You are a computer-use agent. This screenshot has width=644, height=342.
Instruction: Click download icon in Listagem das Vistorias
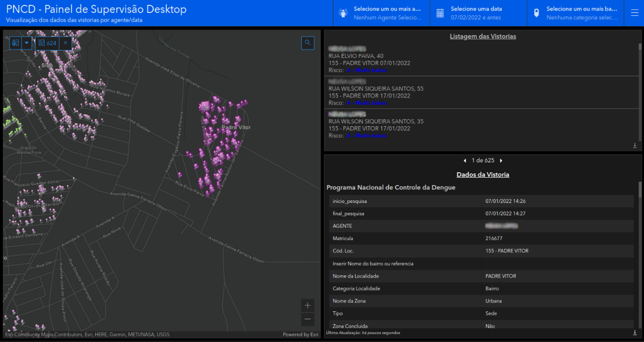635,145
